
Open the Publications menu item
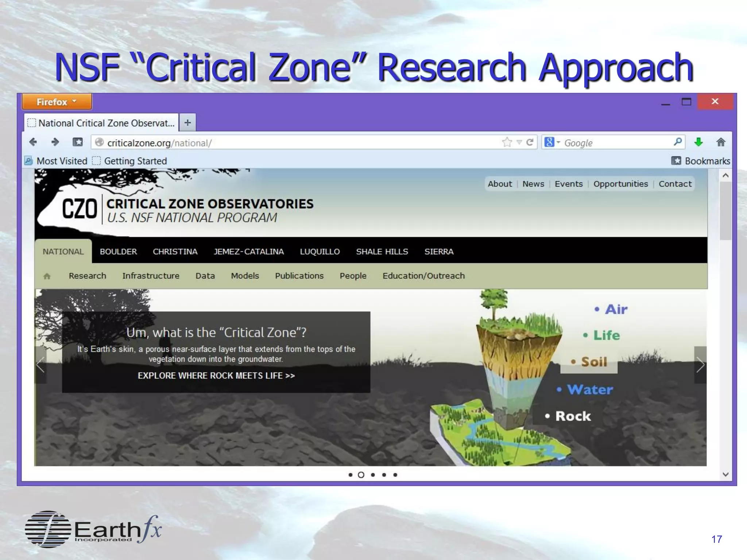coord(299,276)
